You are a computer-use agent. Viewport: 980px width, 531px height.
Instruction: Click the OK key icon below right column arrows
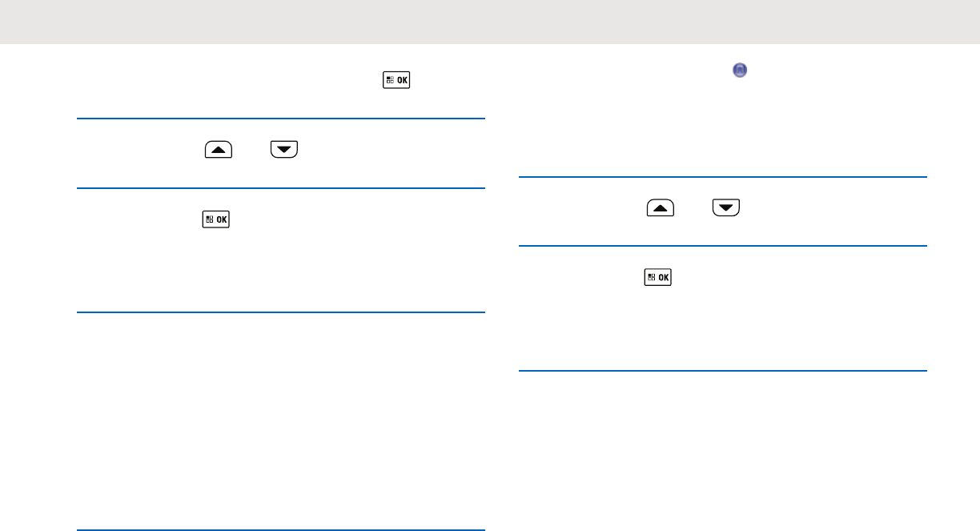tap(660, 277)
